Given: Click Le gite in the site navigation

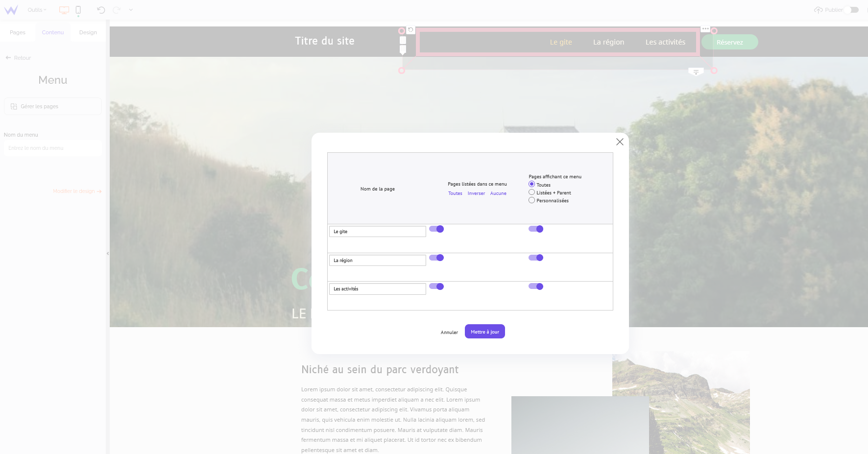Looking at the screenshot, I should 561,42.
